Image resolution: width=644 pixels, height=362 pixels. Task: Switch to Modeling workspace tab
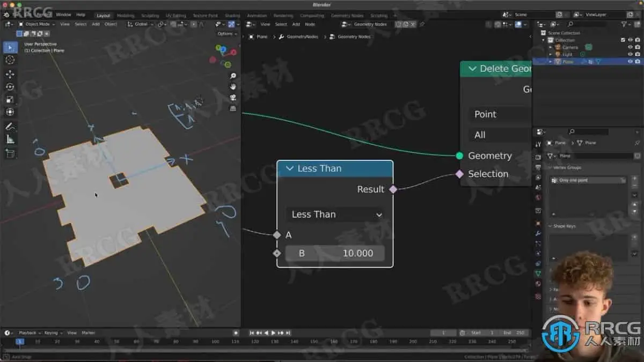[x=126, y=16]
